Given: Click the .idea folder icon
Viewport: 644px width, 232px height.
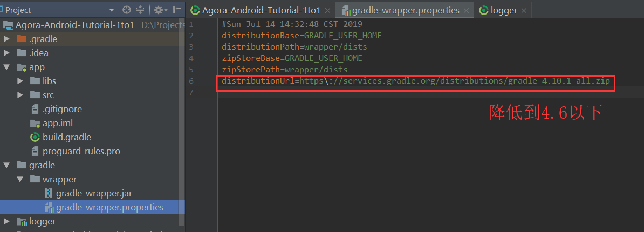Looking at the screenshot, I should pyautogui.click(x=22, y=53).
